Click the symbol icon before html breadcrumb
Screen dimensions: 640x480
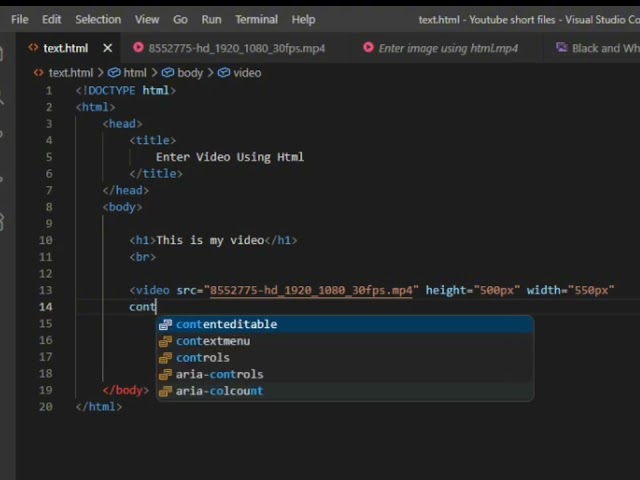[114, 73]
